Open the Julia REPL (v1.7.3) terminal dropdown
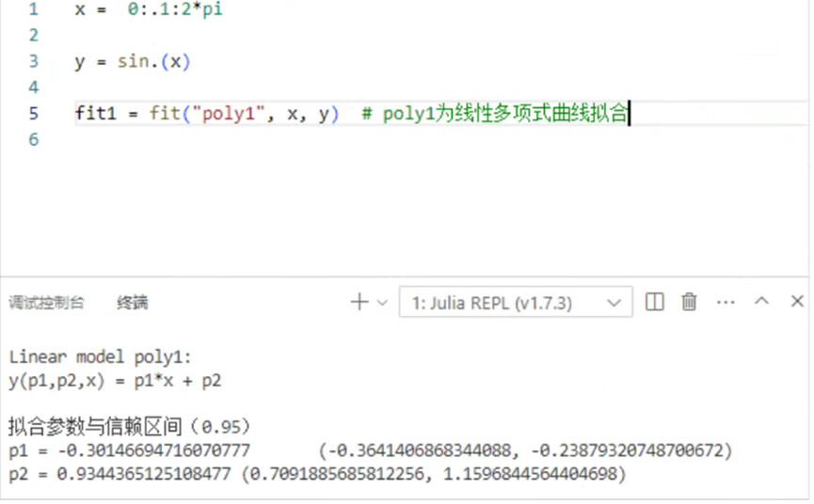 click(516, 302)
